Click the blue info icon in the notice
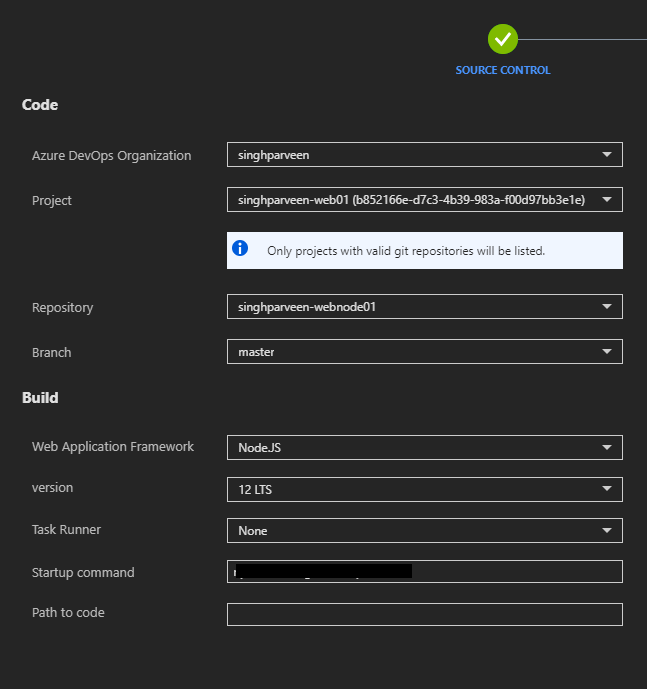 240,248
